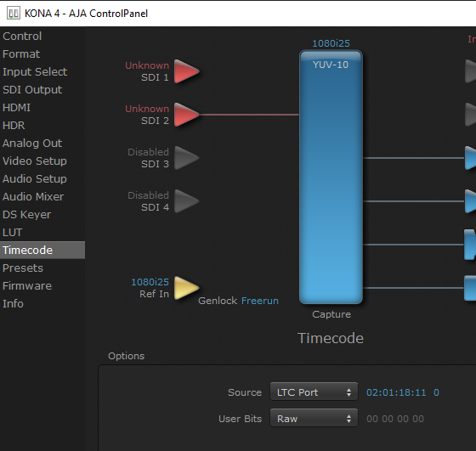Click the 1080i25 format label above framebuffer
Screen dimensions: 476x451
point(331,43)
